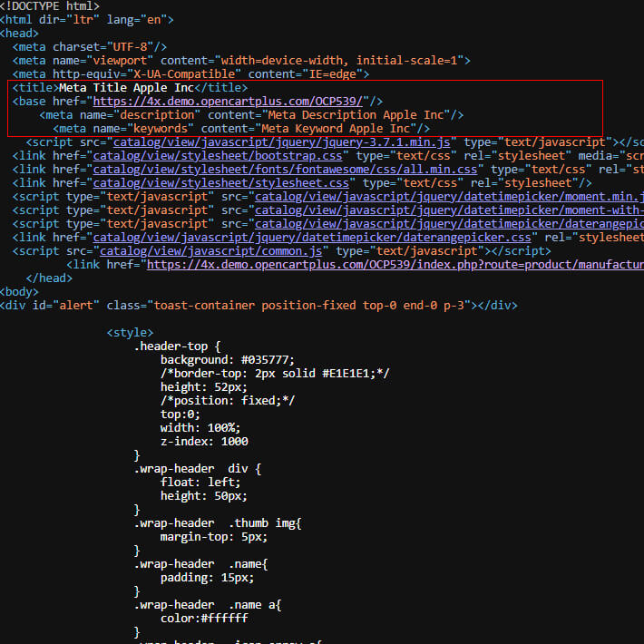Click the 'background: #035777;' declaration
Viewport: 644px width, 644px height.
[x=228, y=360]
